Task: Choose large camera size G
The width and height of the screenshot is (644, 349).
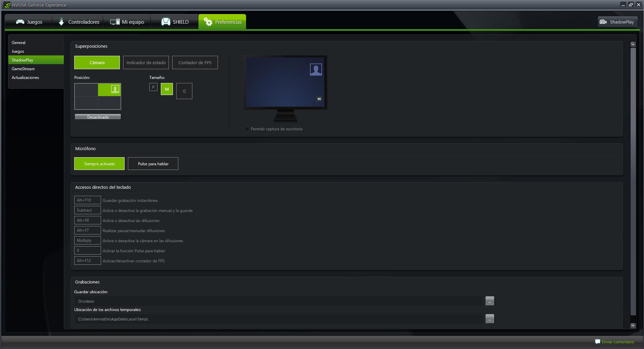Action: click(x=184, y=91)
